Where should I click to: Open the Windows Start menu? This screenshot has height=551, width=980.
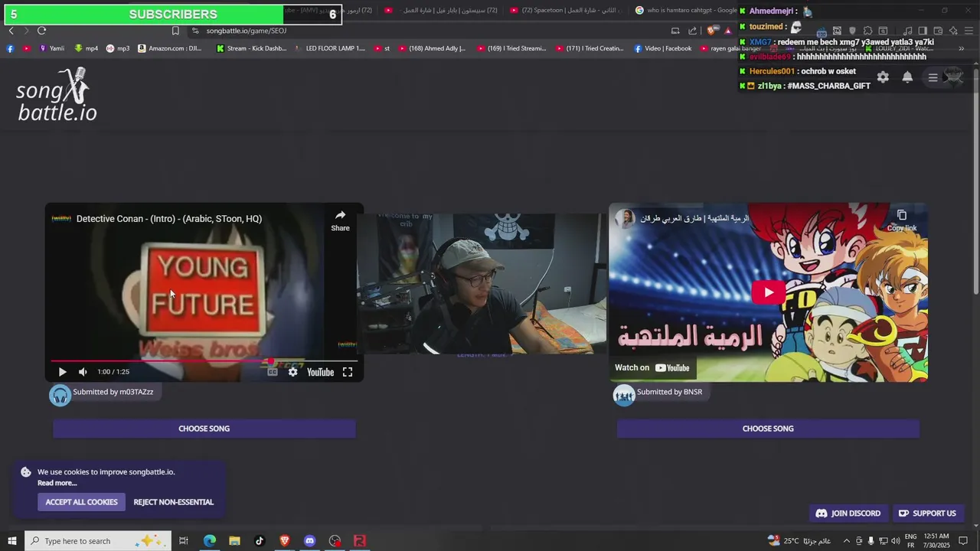(x=11, y=541)
